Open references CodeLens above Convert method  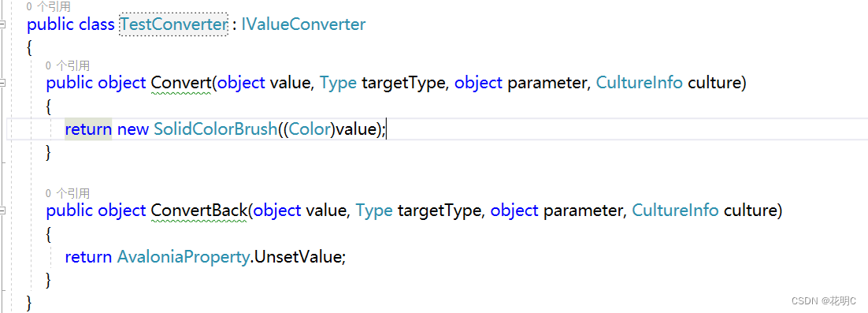coord(68,66)
